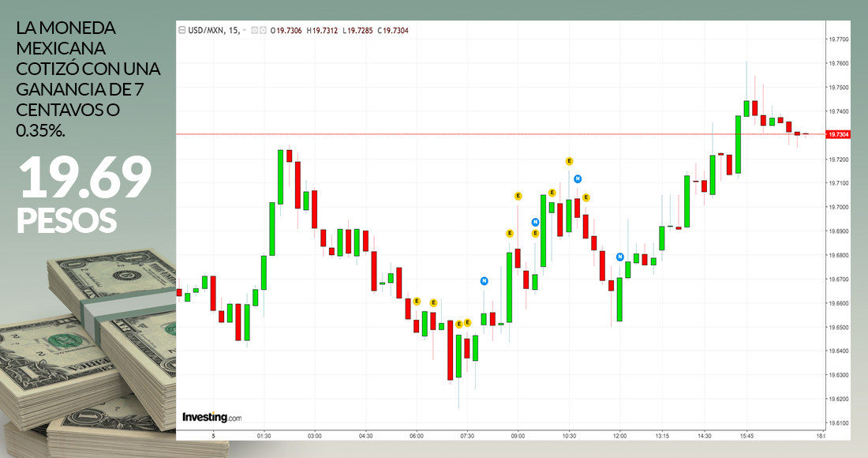Click the Investing.com logo
Screen dimensions: 868x458
[211, 417]
